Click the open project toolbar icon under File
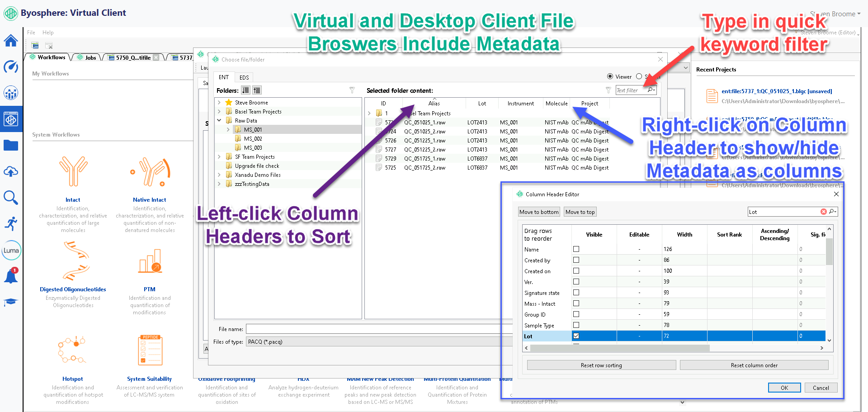Viewport: 868px width, 412px height. 35,45
